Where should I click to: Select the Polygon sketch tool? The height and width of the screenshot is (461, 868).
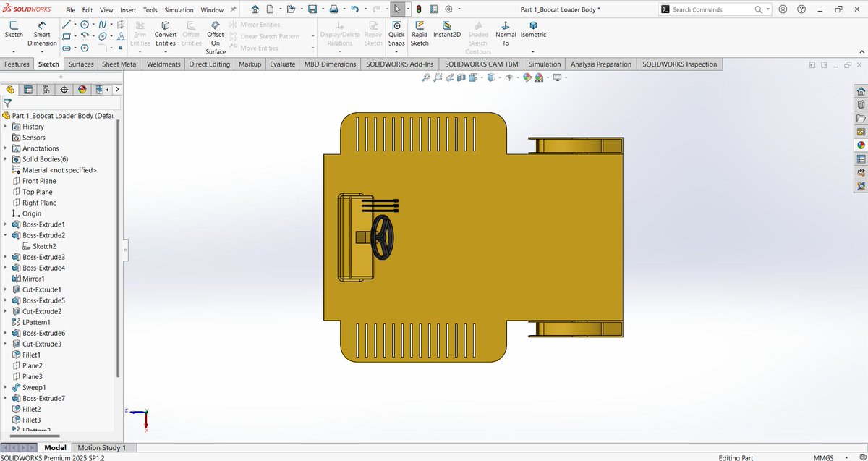pyautogui.click(x=85, y=48)
